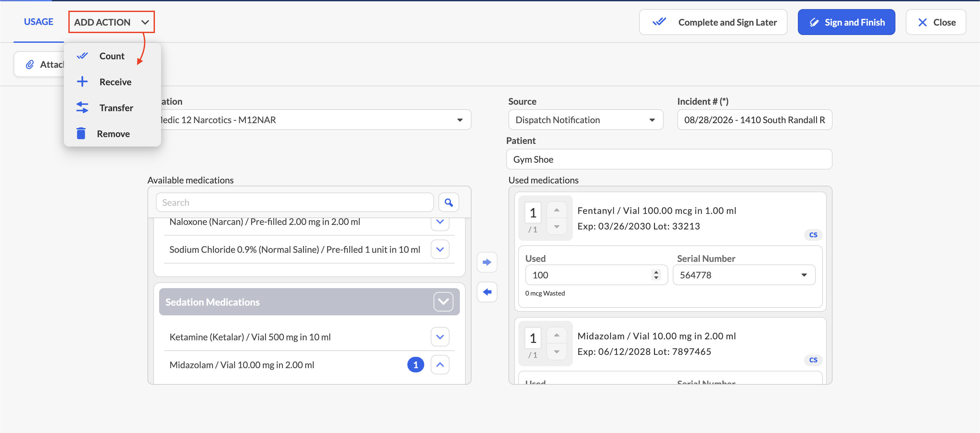Decrease Midazolam quantity with down arrow
Viewport: 980px width, 433px height.
pos(556,352)
